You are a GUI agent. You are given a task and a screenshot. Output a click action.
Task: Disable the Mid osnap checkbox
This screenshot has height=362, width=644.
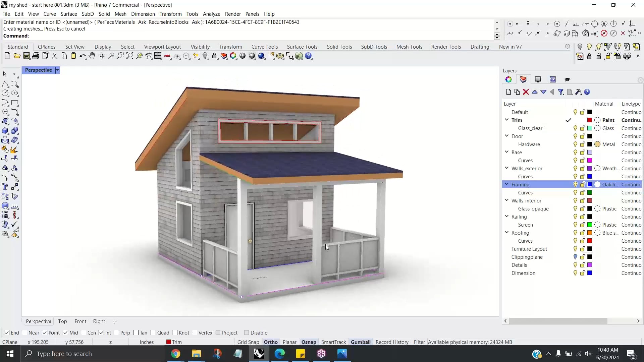coord(65,333)
